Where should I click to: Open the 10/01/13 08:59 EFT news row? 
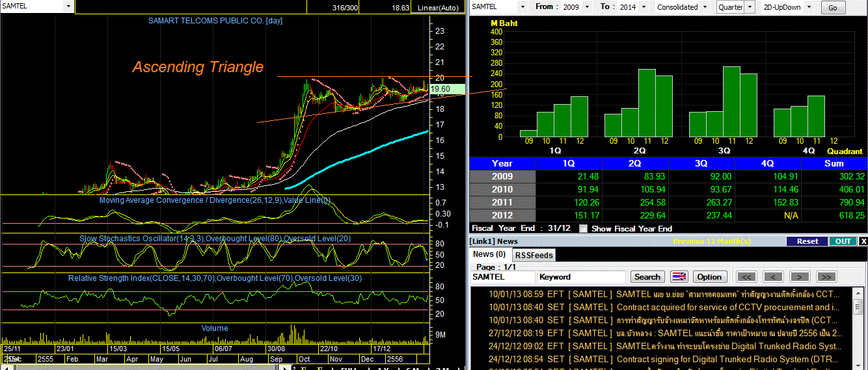662,294
